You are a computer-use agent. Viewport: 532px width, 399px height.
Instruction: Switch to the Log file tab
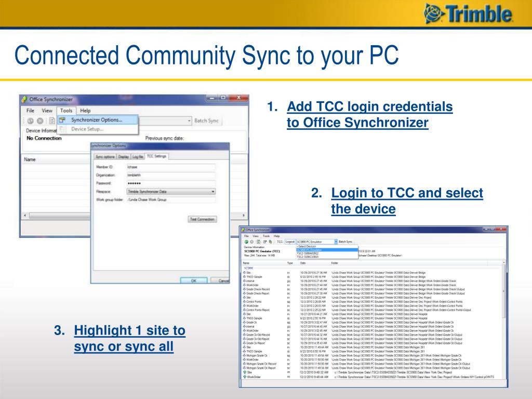[137, 157]
